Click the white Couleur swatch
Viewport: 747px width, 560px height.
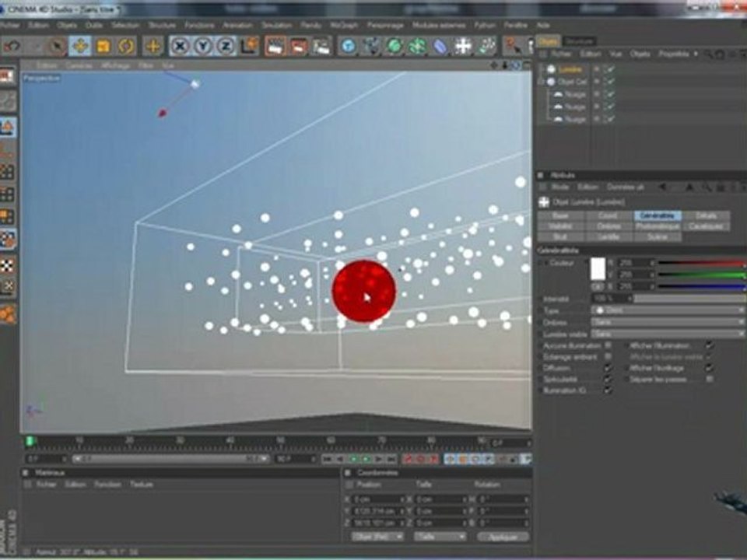click(x=598, y=269)
